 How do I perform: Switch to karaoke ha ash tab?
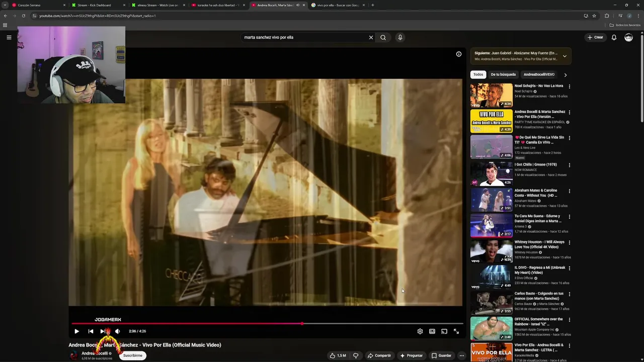pyautogui.click(x=217, y=5)
